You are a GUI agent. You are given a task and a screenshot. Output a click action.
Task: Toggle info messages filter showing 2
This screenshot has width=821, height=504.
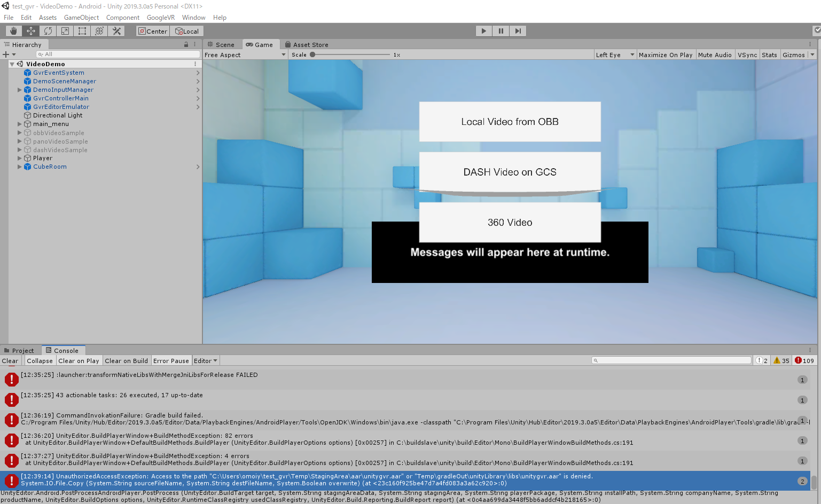pos(762,360)
